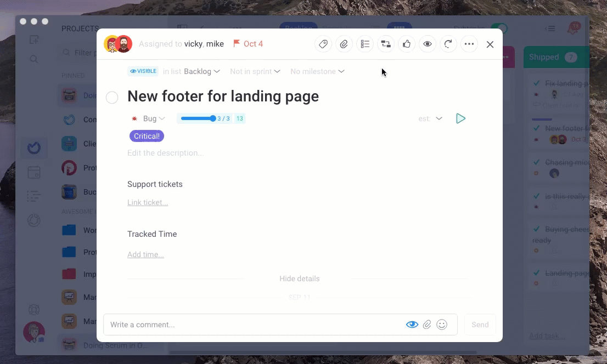The width and height of the screenshot is (607, 364).
Task: Click the thumbs-up like icon
Action: (x=407, y=44)
